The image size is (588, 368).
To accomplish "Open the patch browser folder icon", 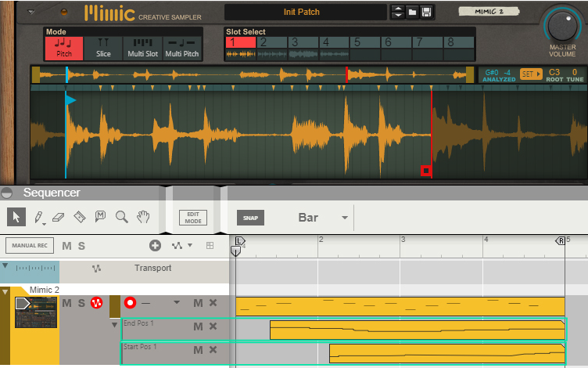I will click(x=412, y=12).
